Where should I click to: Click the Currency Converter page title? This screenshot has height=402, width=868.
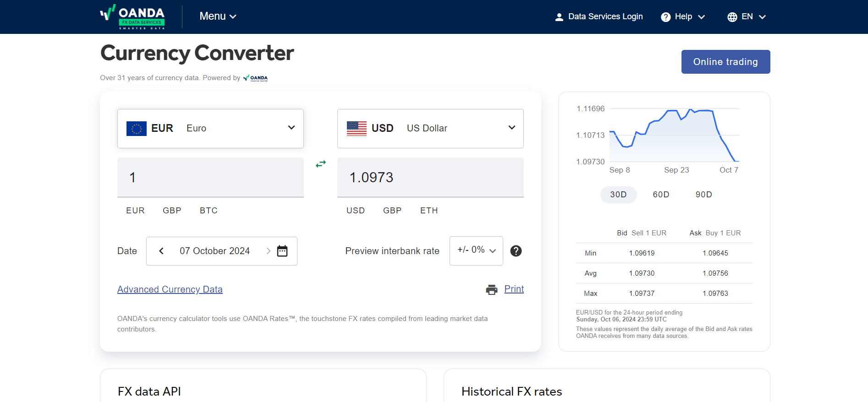click(197, 53)
